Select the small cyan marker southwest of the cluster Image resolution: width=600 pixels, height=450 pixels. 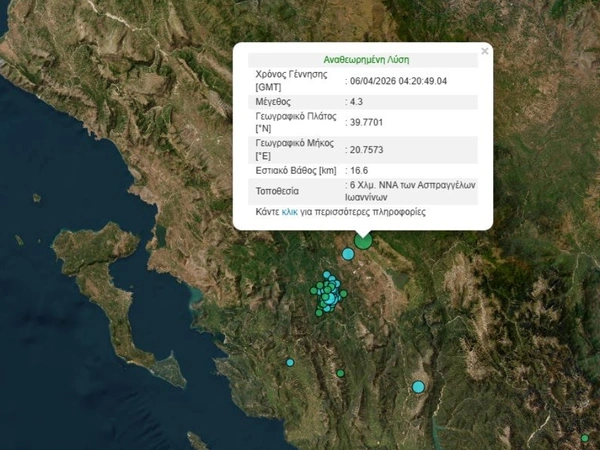pyautogui.click(x=290, y=362)
